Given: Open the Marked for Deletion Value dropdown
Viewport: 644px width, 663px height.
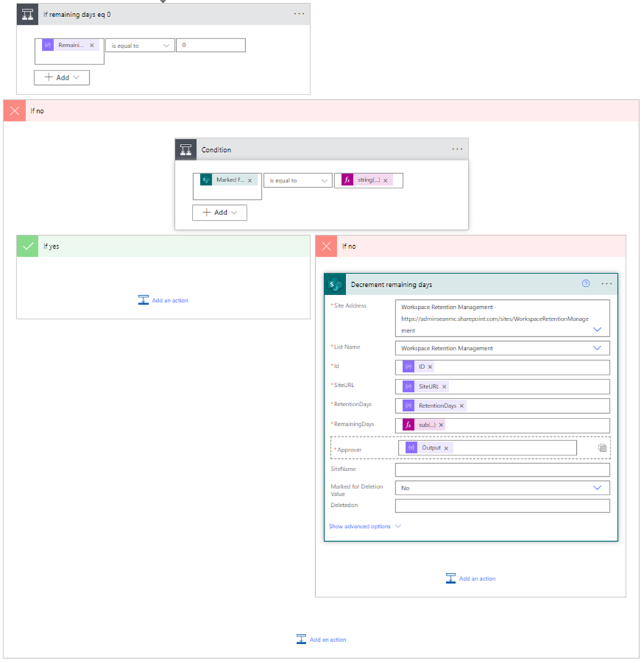Looking at the screenshot, I should click(x=502, y=488).
